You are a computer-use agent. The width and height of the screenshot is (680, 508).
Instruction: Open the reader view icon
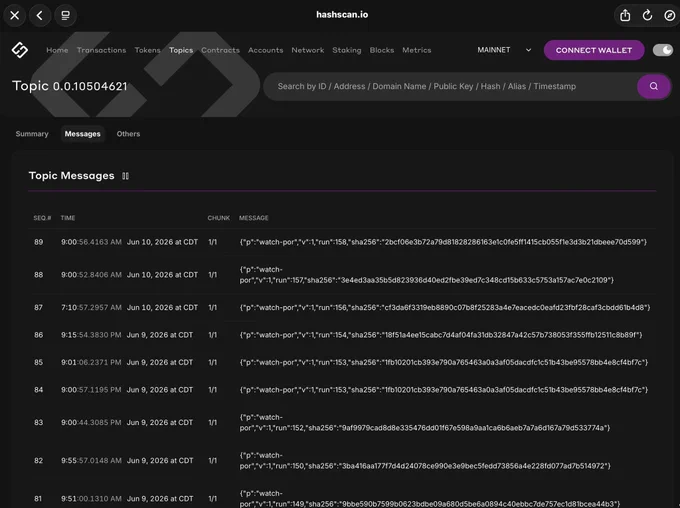click(x=65, y=16)
